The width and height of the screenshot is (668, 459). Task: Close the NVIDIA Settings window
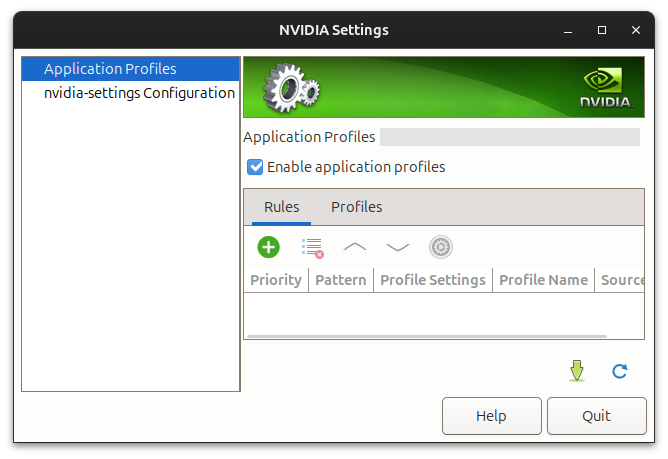tap(636, 30)
